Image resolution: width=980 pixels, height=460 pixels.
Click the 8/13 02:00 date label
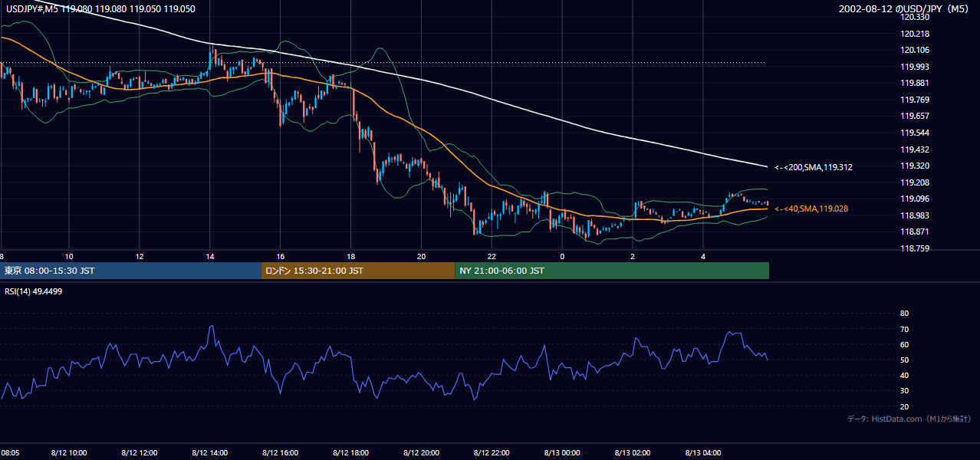(633, 452)
